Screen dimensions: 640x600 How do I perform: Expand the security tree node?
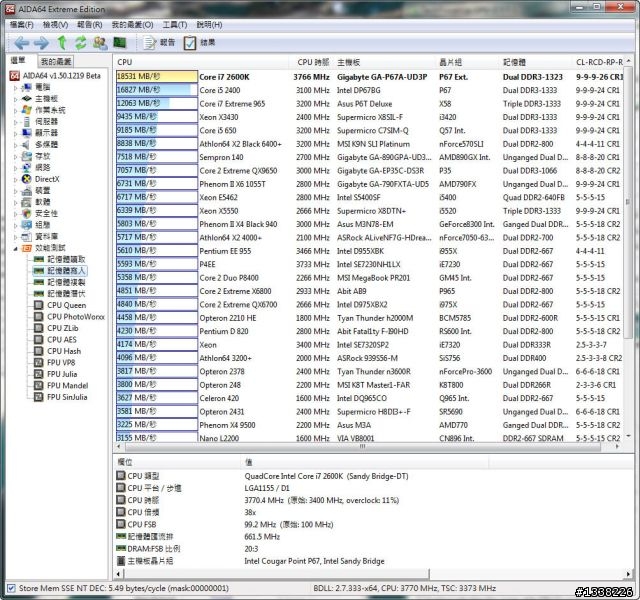(x=16, y=213)
